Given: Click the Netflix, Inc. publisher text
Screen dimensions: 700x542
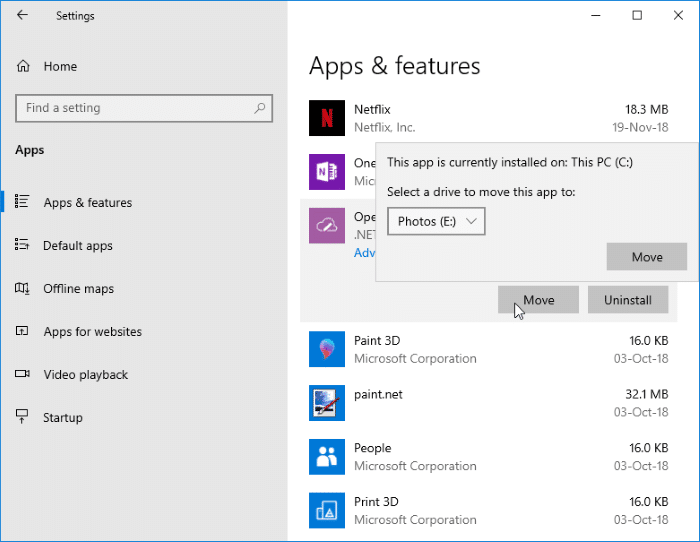Looking at the screenshot, I should pyautogui.click(x=385, y=127).
